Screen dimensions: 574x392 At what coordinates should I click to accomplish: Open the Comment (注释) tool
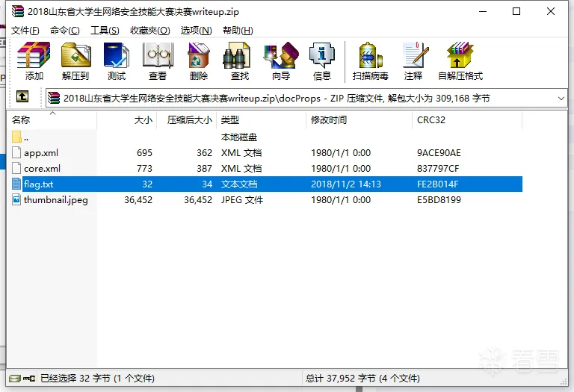click(x=415, y=55)
